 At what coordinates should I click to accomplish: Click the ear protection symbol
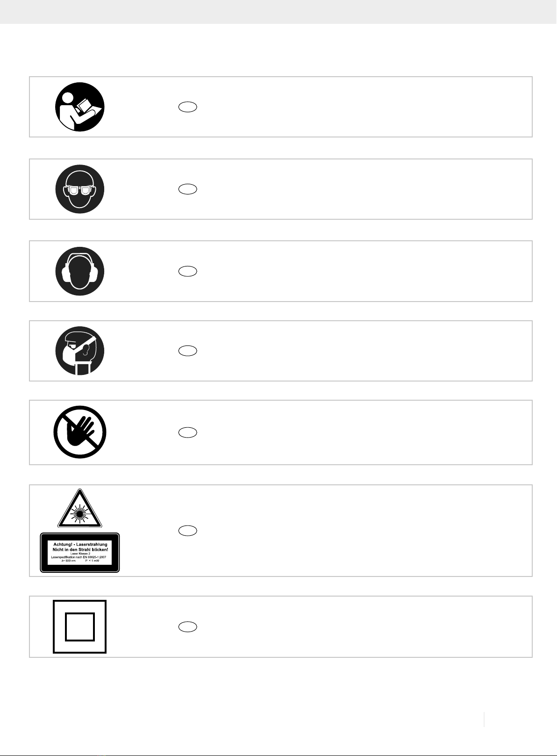[80, 271]
